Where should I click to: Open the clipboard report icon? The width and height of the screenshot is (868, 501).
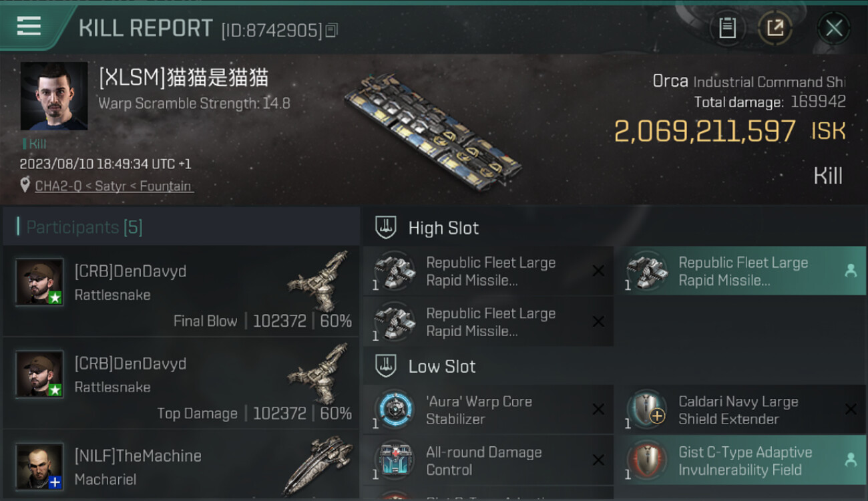click(727, 28)
